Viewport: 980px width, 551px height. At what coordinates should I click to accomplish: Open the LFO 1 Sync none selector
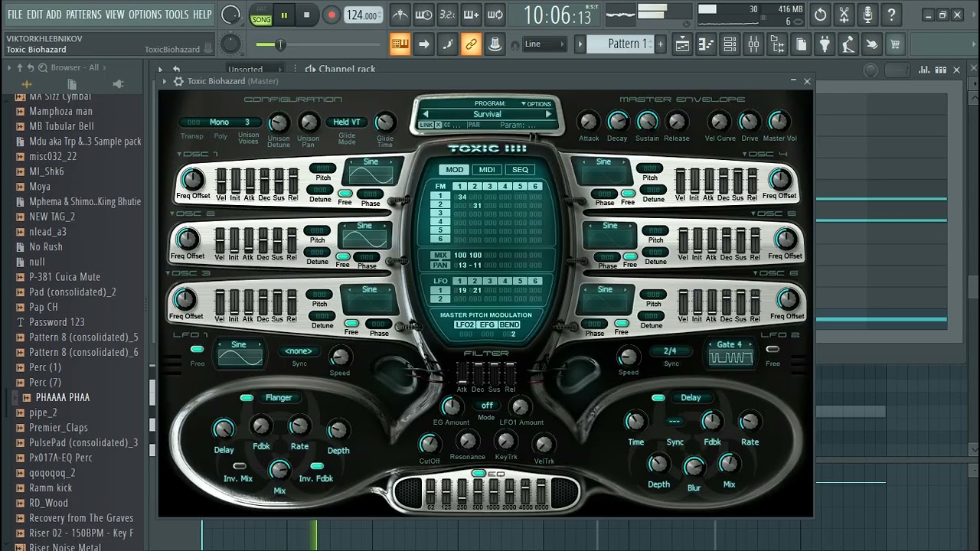[x=299, y=351]
